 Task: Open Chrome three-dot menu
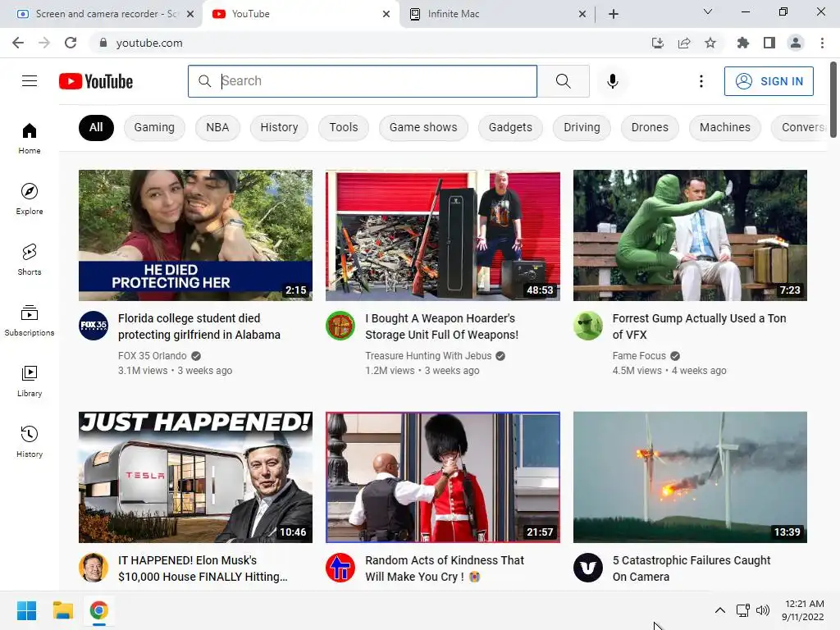click(x=822, y=43)
